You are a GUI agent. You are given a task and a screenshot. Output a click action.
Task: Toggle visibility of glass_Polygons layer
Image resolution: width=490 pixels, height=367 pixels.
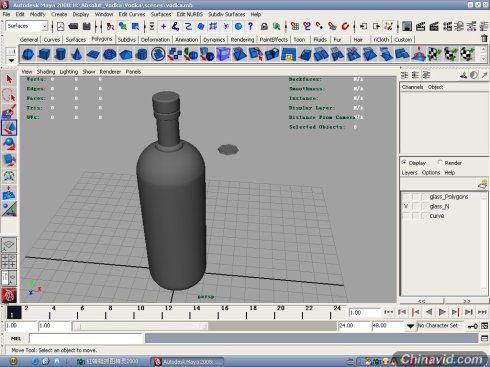pos(406,197)
